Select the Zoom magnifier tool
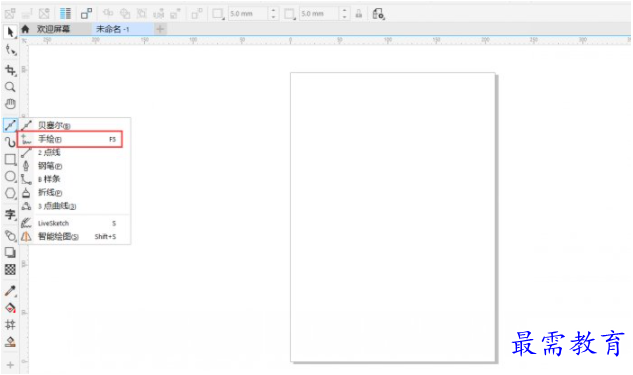 pyautogui.click(x=10, y=87)
